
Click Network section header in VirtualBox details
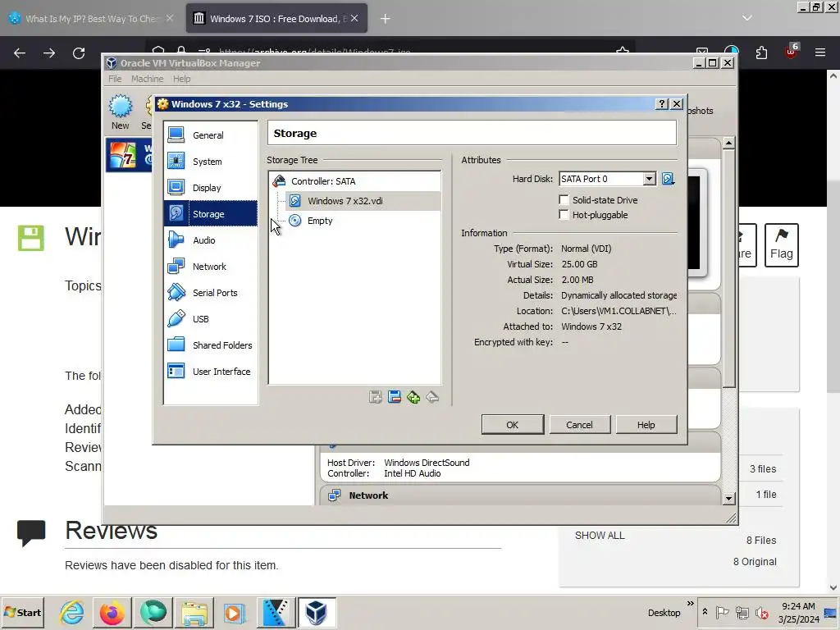click(x=368, y=495)
